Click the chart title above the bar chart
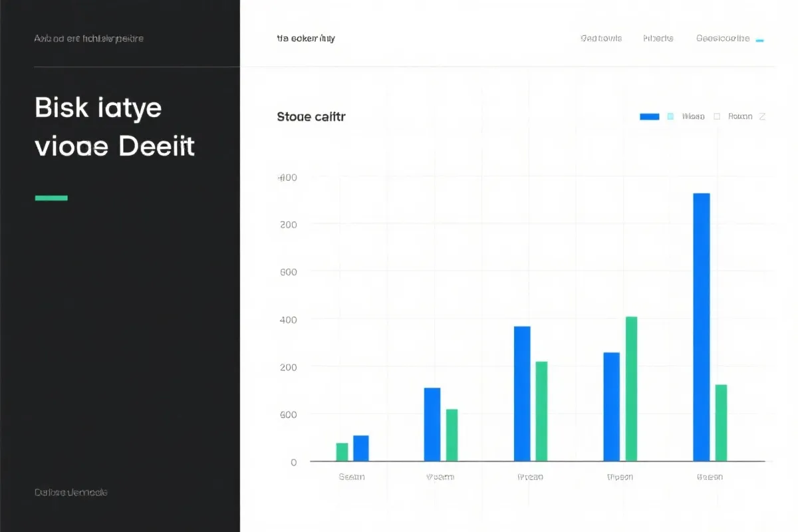Screen dimensions: 798x532 pos(311,117)
